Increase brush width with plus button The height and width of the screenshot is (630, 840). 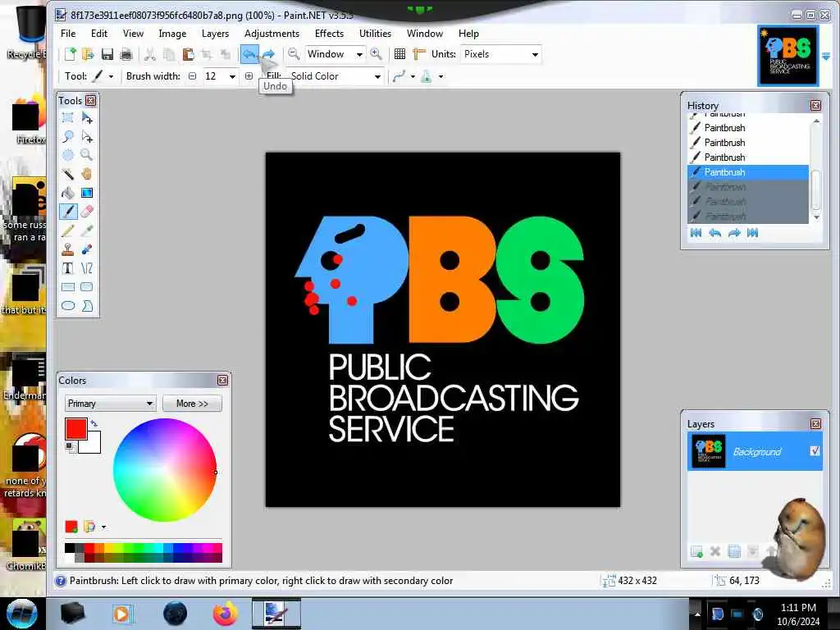249,76
